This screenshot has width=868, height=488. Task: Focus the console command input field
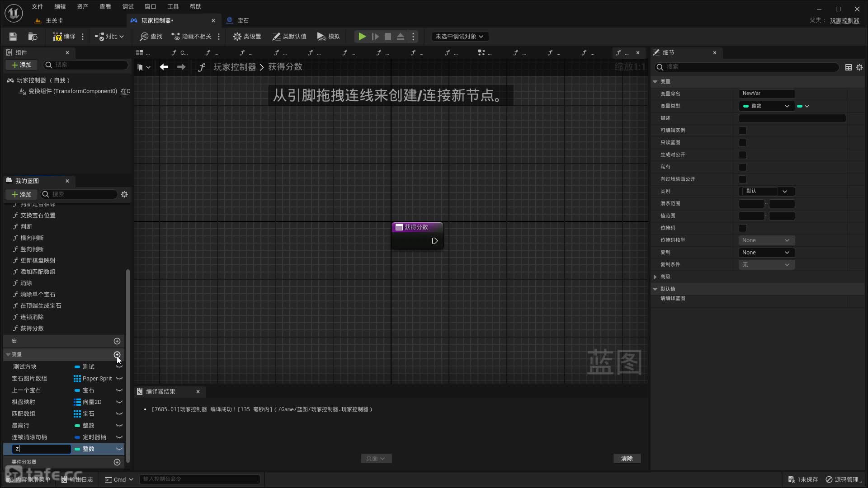coord(199,479)
